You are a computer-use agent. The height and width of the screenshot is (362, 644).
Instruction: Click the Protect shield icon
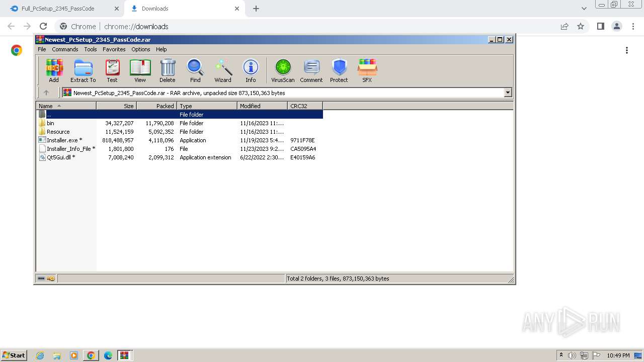(x=339, y=71)
